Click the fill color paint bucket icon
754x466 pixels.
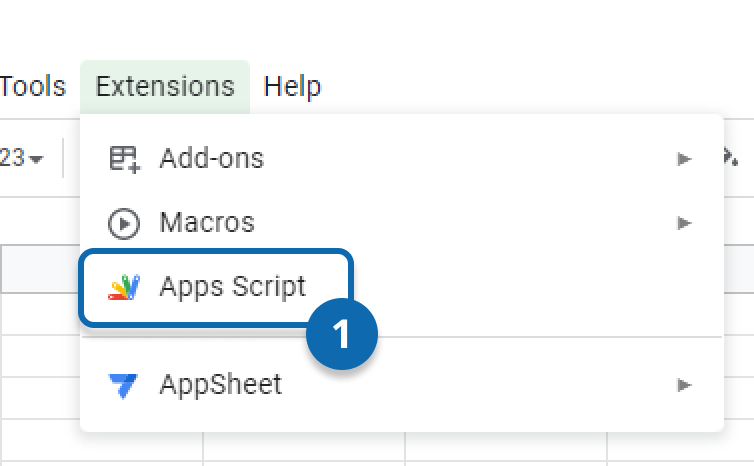point(732,158)
